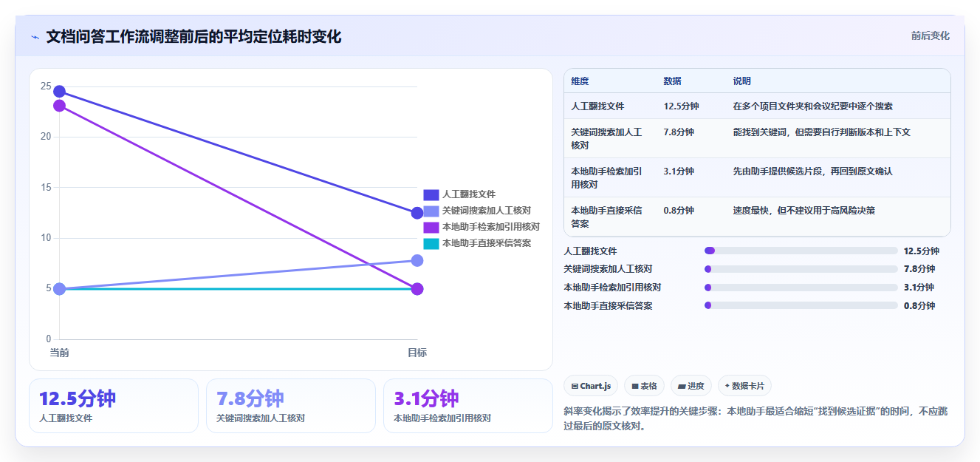Click the 人工翻找文件 label in the progress list

coord(590,251)
